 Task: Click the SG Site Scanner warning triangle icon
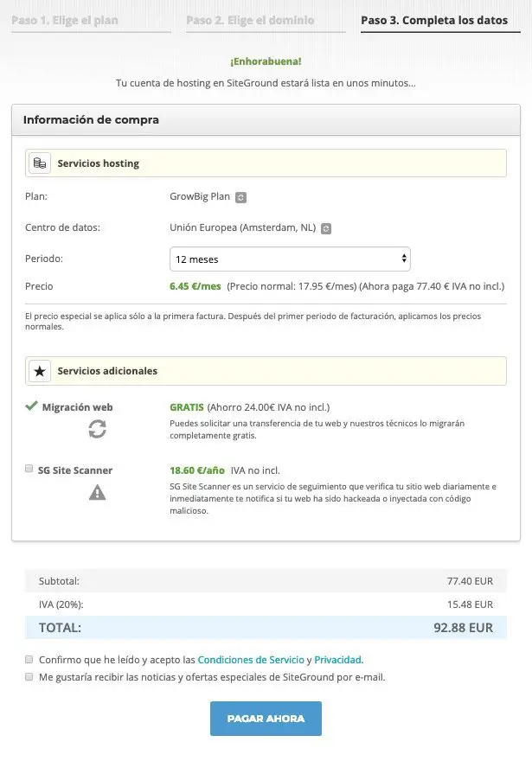point(97,493)
